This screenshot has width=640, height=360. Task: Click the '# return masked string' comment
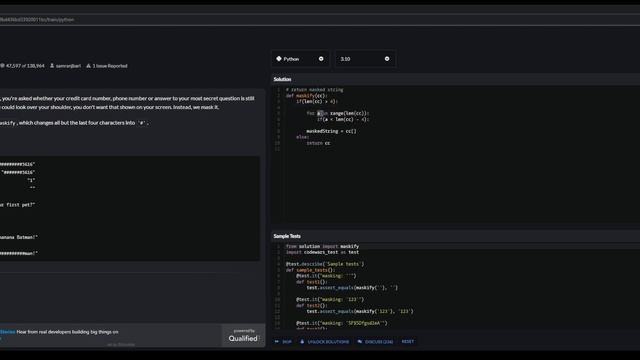click(x=314, y=90)
